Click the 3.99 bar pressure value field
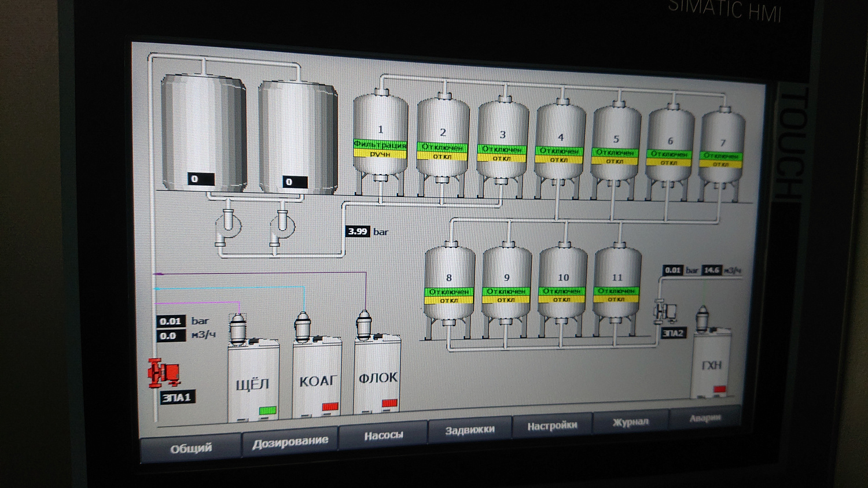 coord(357,231)
